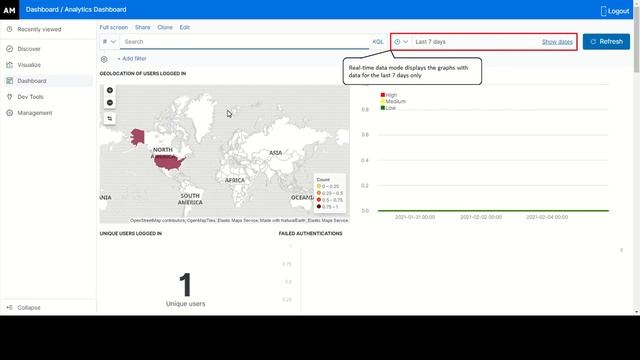Viewport: 640px width, 360px height.
Task: Clone the dashboard
Action: pos(165,27)
